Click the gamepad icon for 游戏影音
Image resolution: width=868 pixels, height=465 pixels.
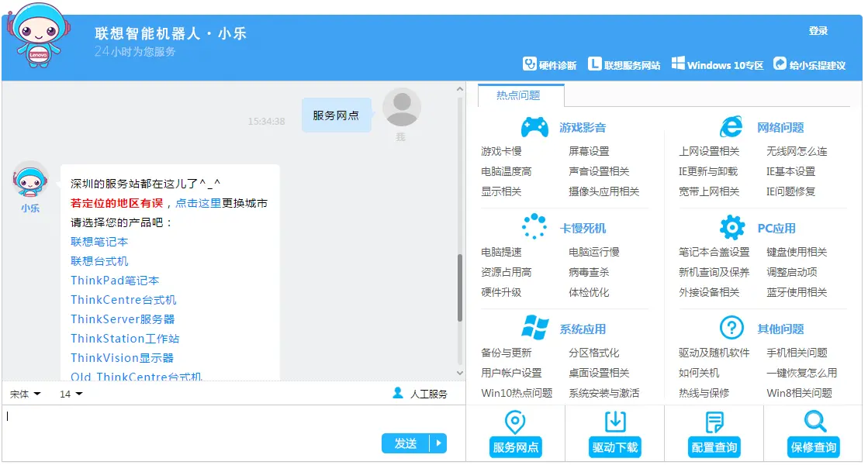[534, 127]
